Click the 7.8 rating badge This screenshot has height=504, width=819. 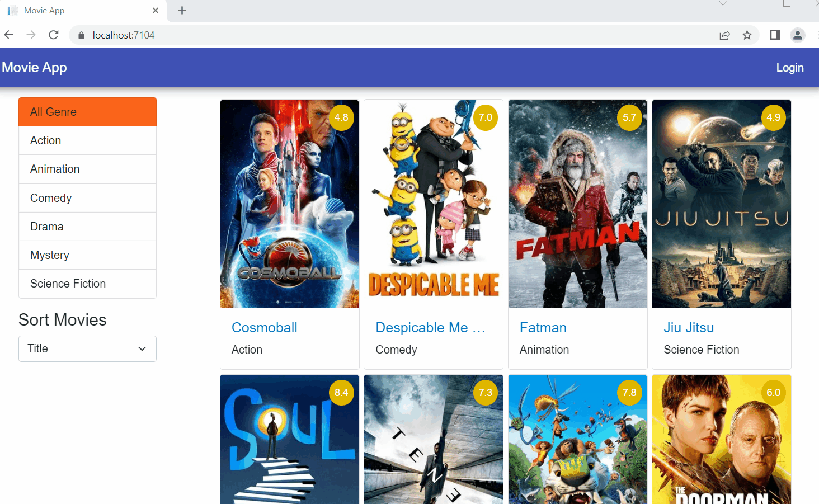click(x=629, y=393)
